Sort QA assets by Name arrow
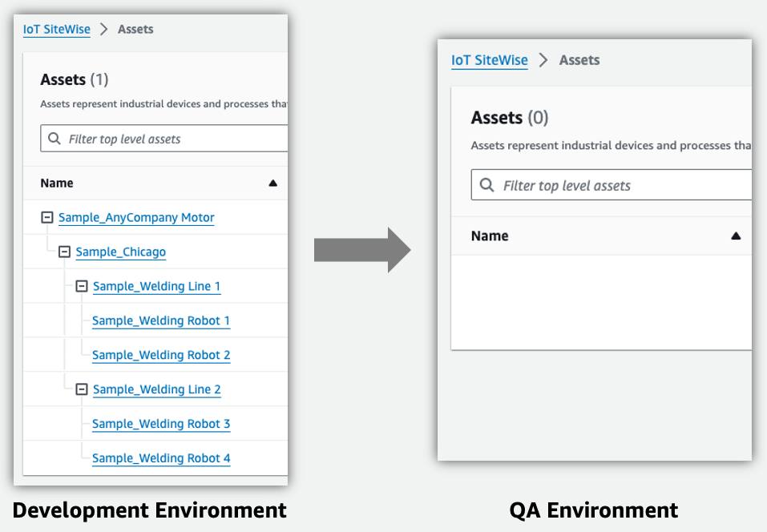 (736, 236)
